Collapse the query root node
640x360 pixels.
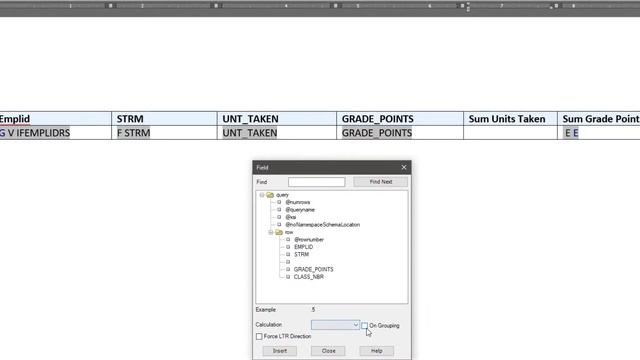tap(262, 195)
